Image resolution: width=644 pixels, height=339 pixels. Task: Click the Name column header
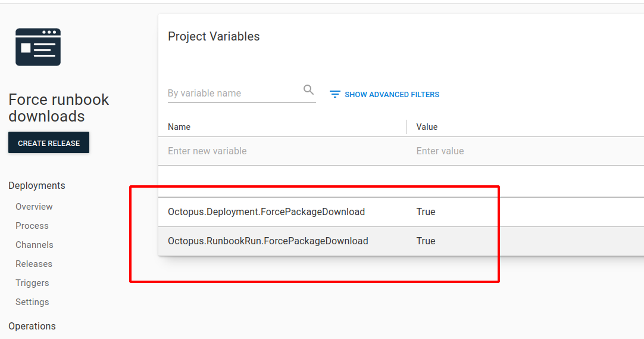[179, 127]
